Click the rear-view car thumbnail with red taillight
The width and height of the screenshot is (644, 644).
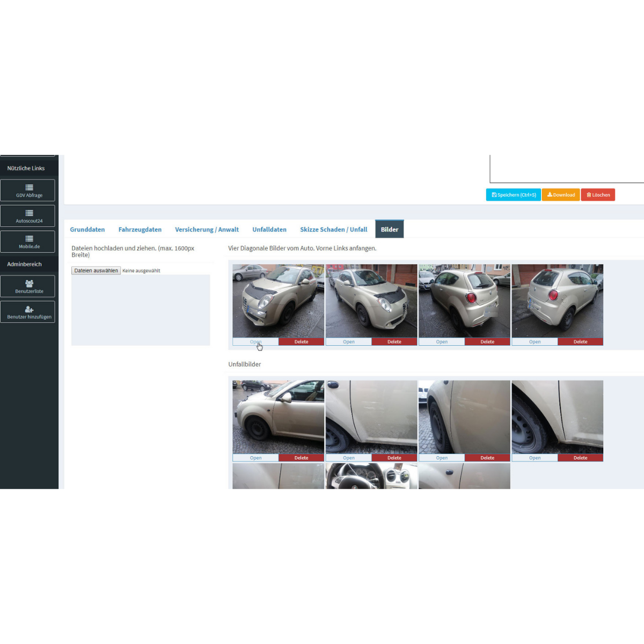pyautogui.click(x=464, y=301)
